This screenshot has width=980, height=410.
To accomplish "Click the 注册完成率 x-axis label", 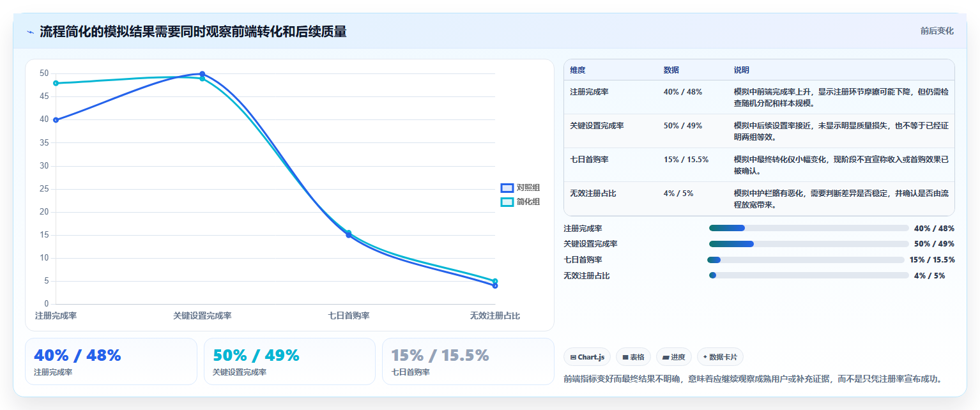I will [x=56, y=315].
